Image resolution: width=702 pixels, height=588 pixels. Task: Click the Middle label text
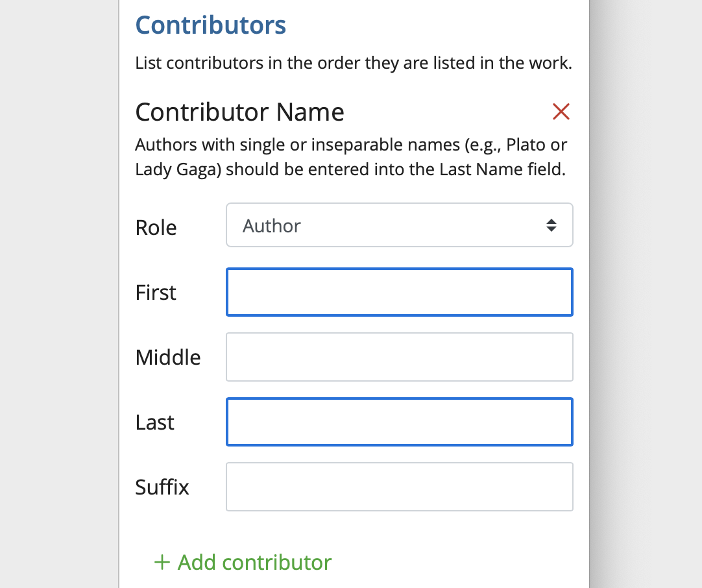point(168,357)
